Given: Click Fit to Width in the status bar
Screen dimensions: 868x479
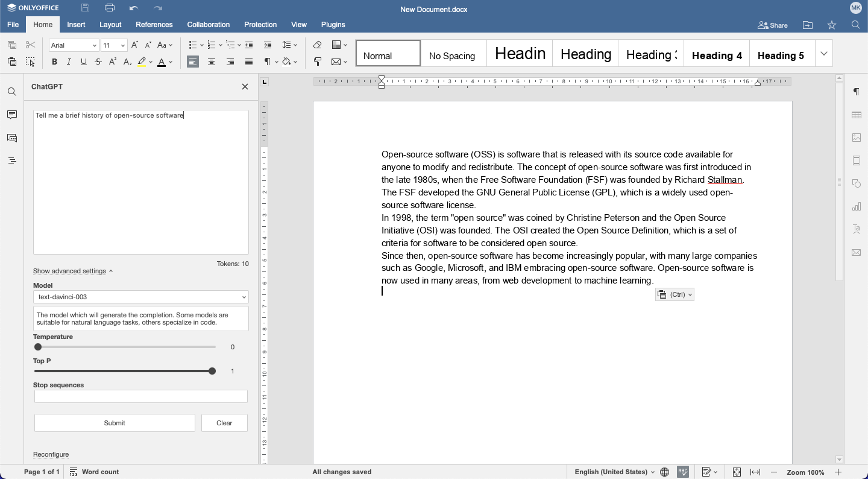Looking at the screenshot, I should coord(755,472).
